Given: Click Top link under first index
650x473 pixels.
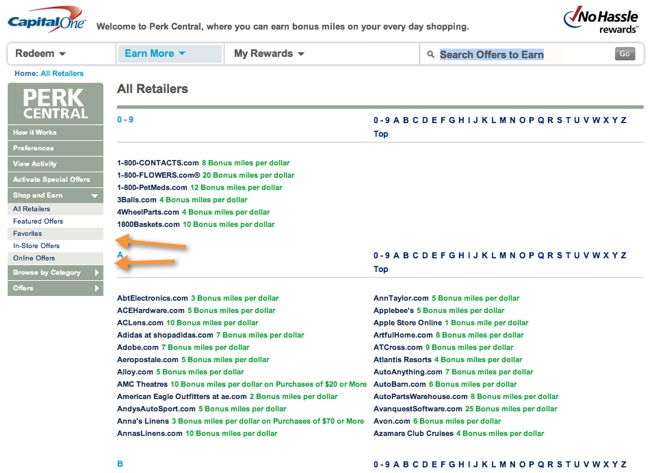Looking at the screenshot, I should 381,134.
